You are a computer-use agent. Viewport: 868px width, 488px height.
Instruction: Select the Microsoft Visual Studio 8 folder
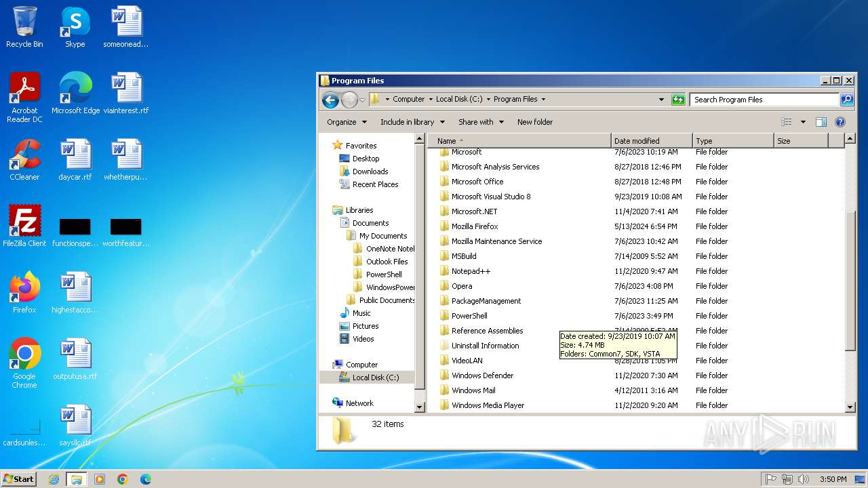click(x=491, y=197)
